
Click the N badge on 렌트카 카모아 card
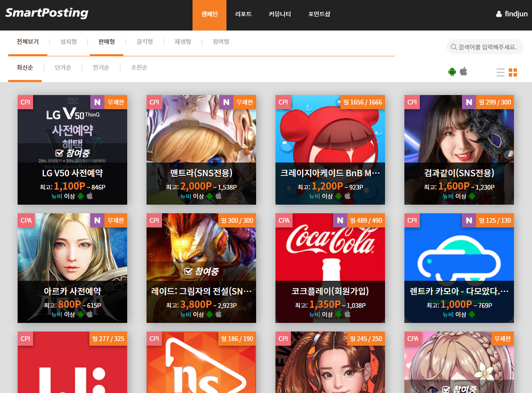tap(469, 221)
